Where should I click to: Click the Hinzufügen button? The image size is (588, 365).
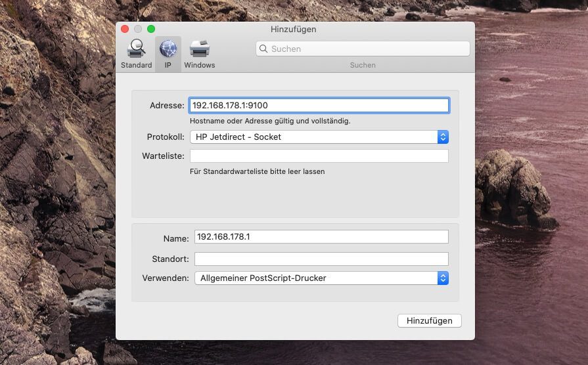coord(430,321)
